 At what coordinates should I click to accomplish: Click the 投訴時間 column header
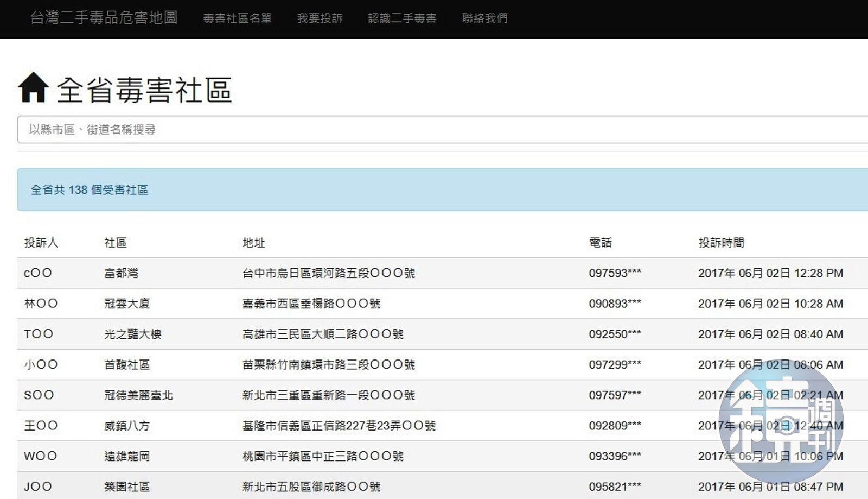[x=721, y=243]
